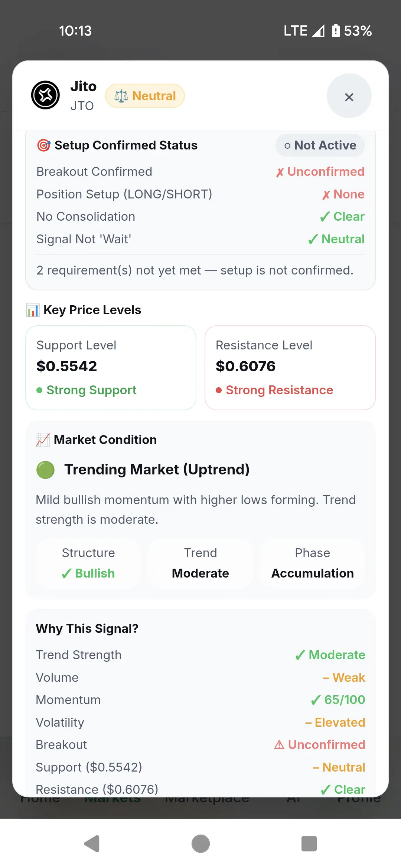Tap the Jito JTO coin logo
This screenshot has width=401, height=868.
[x=45, y=95]
